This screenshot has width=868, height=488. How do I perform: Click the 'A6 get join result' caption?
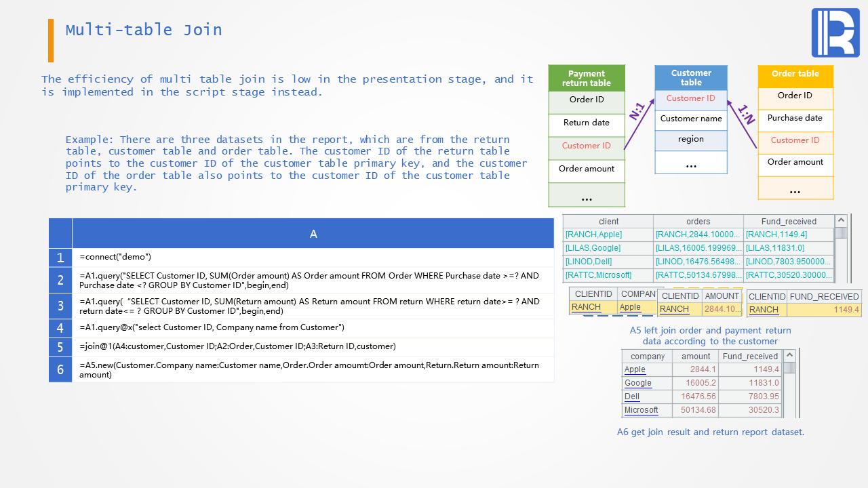tap(711, 432)
